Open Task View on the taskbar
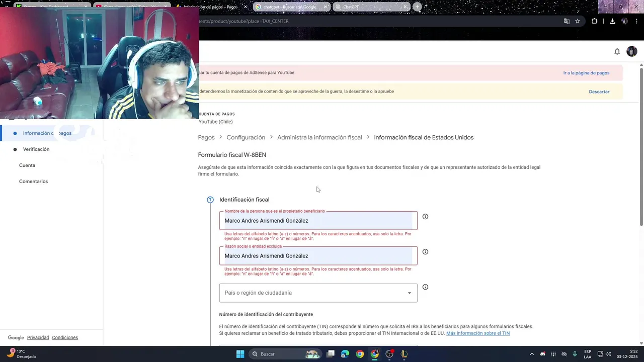Viewport: 644px width, 362px height. 331,354
